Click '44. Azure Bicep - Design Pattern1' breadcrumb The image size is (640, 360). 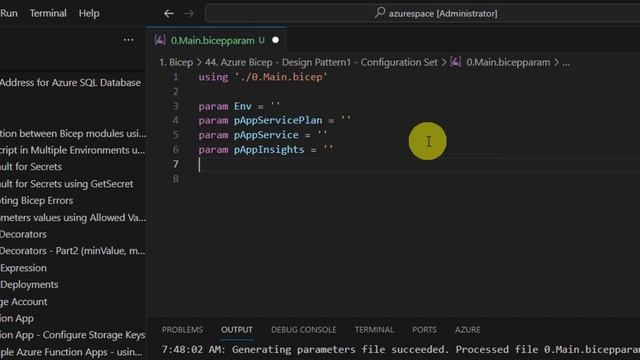[321, 62]
